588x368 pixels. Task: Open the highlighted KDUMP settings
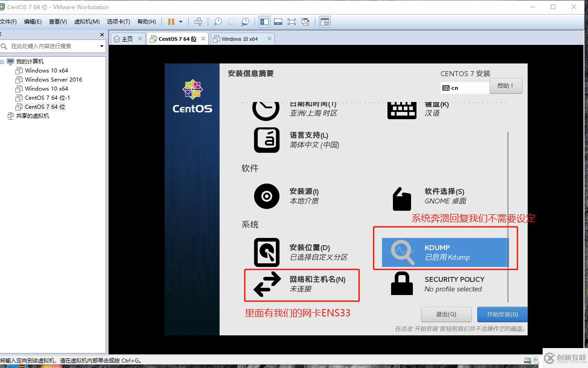click(445, 252)
